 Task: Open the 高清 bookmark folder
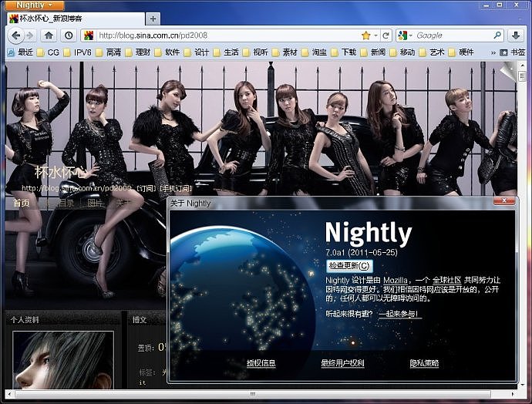[109, 52]
